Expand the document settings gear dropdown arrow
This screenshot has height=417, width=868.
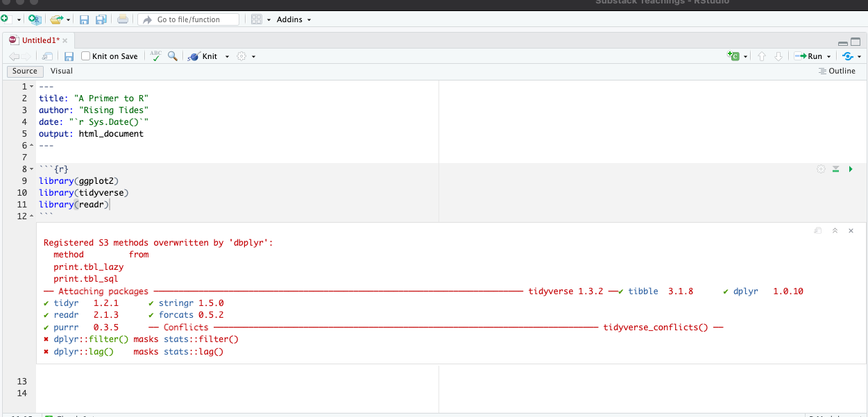[x=253, y=57]
